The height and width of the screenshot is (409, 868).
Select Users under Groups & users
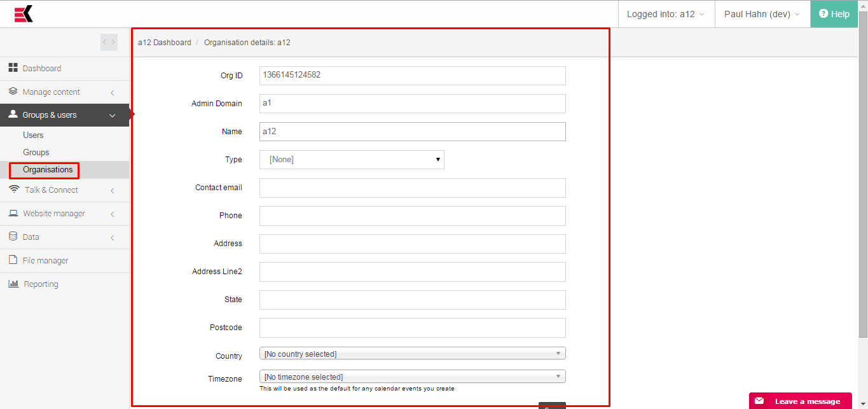(x=33, y=135)
